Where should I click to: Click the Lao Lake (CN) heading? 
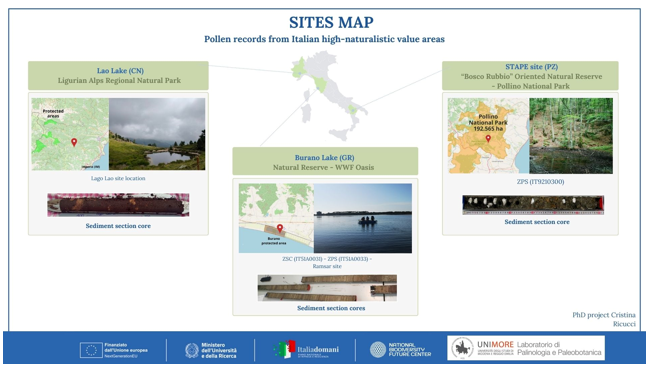click(x=120, y=71)
